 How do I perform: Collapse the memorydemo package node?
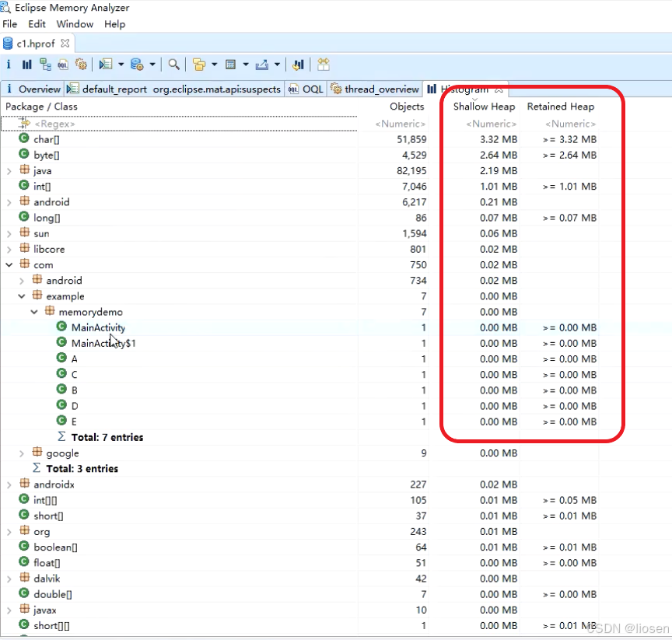coord(34,313)
